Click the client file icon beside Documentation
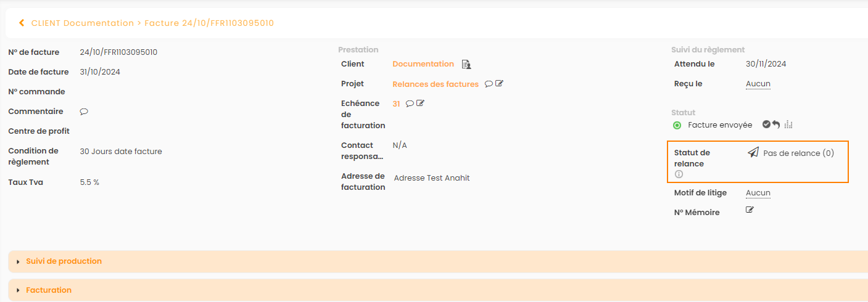This screenshot has width=868, height=302. pos(466,64)
